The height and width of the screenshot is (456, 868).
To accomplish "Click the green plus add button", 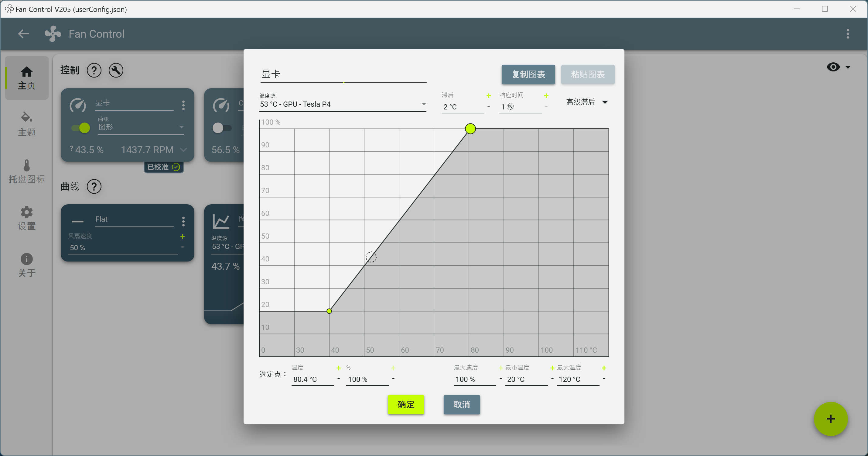I will click(831, 419).
